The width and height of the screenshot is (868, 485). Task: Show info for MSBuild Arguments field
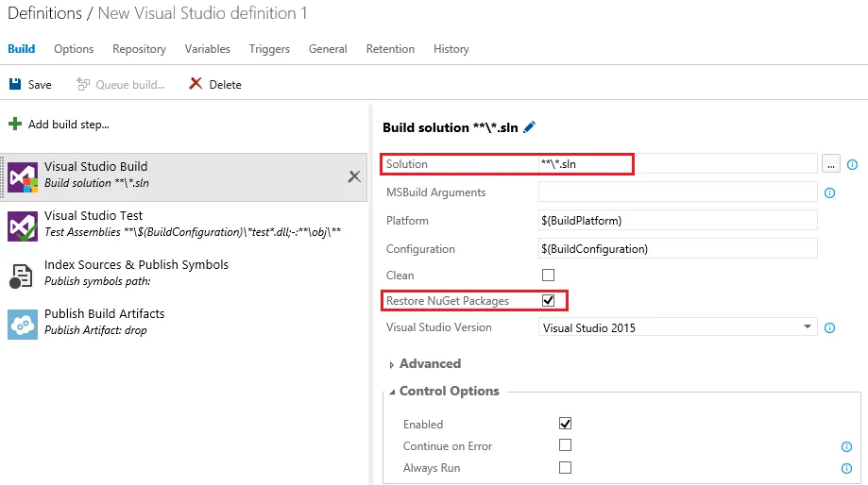click(x=830, y=192)
